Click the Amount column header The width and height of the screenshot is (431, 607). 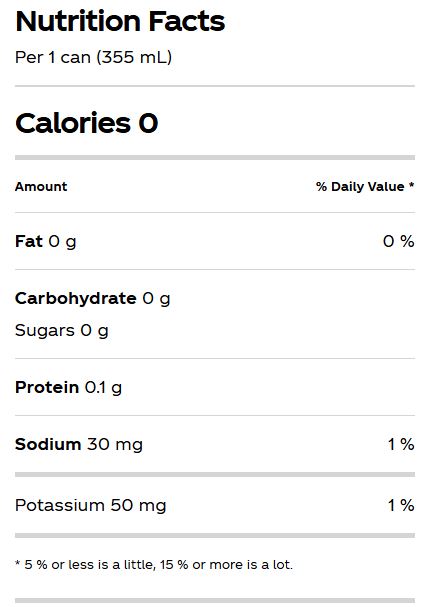click(x=41, y=187)
